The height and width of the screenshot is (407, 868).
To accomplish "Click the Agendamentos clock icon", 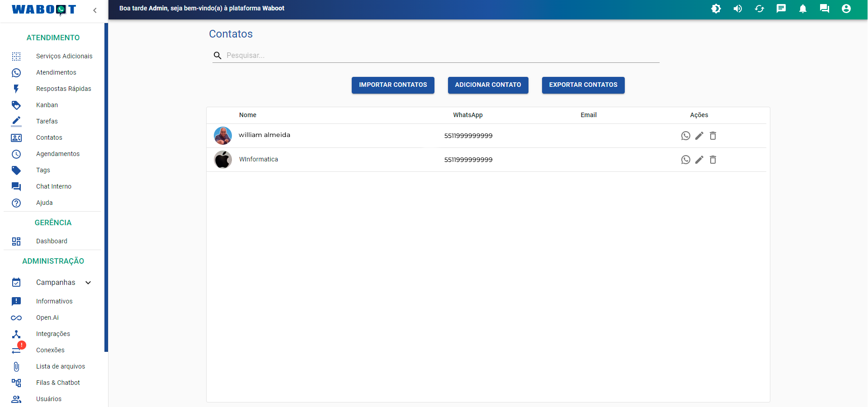I will (16, 154).
